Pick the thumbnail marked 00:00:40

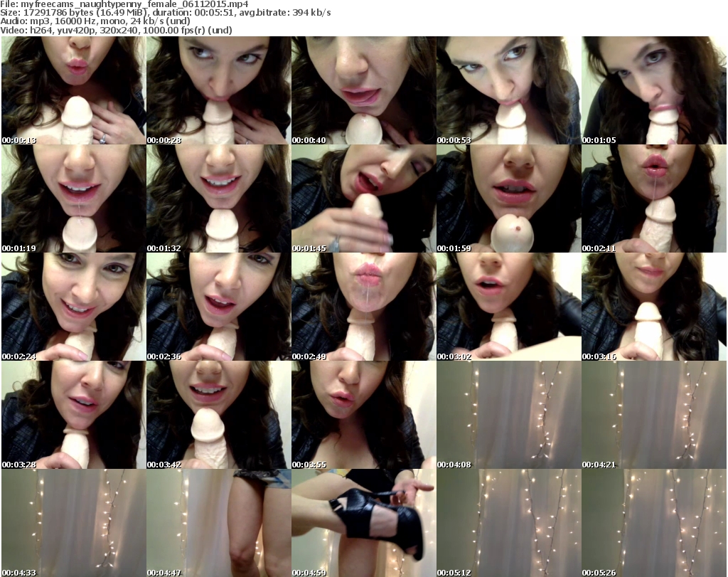pos(363,90)
